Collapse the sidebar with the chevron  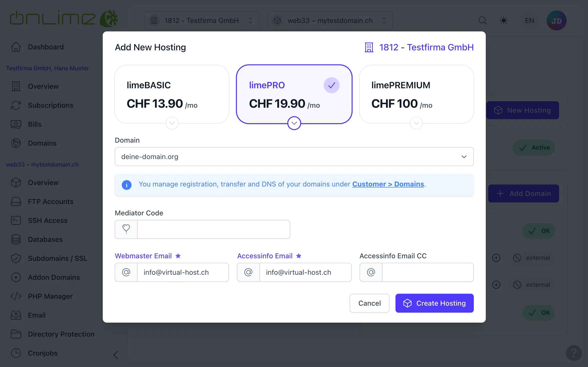pos(116,355)
